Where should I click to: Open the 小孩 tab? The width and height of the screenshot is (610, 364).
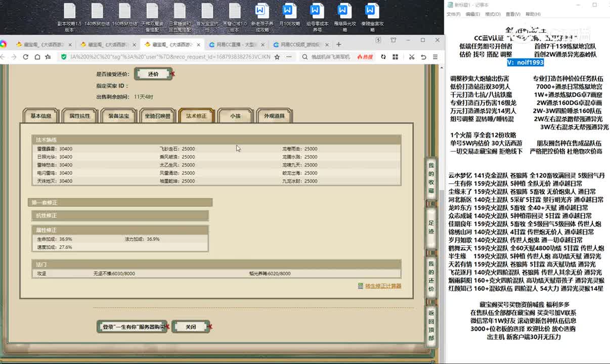pos(235,116)
